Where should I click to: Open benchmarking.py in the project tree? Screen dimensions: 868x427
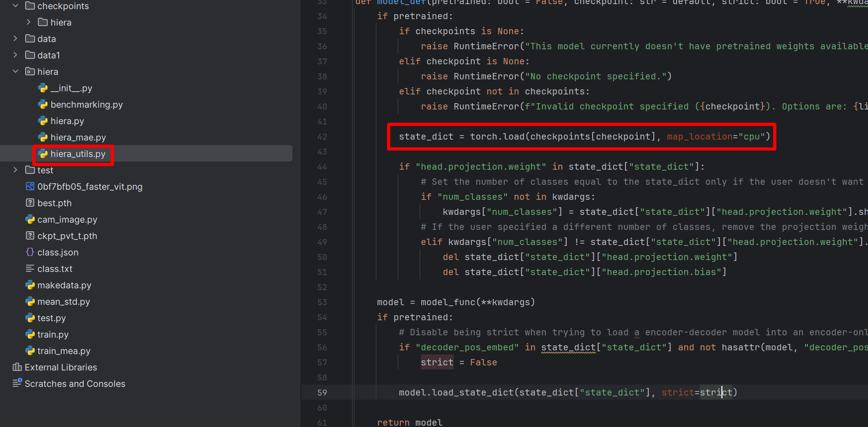click(x=87, y=104)
